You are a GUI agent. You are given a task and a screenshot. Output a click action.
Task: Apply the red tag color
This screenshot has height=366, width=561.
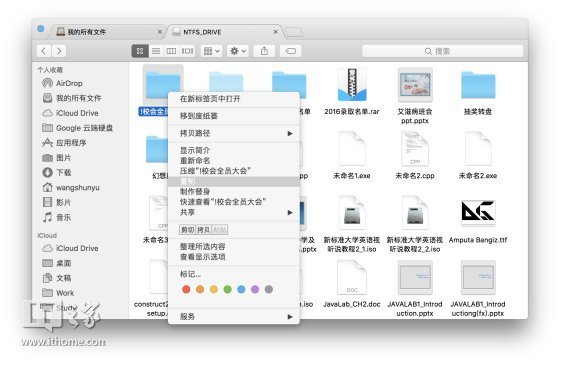click(x=186, y=289)
